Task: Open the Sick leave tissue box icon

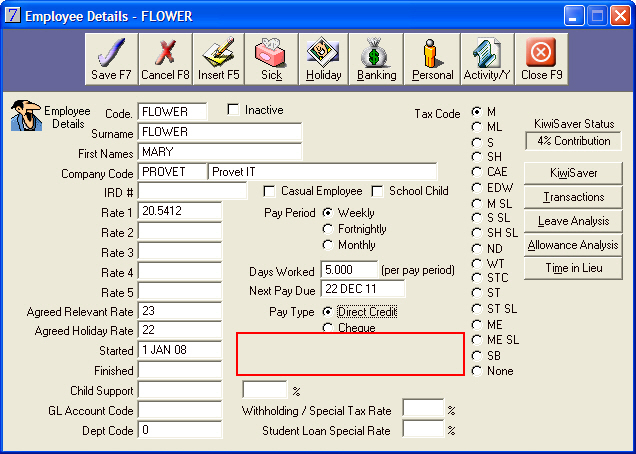Action: tap(271, 53)
